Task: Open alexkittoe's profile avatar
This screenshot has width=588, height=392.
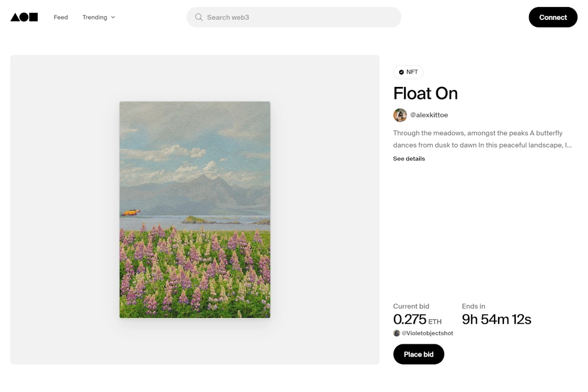Action: (400, 115)
